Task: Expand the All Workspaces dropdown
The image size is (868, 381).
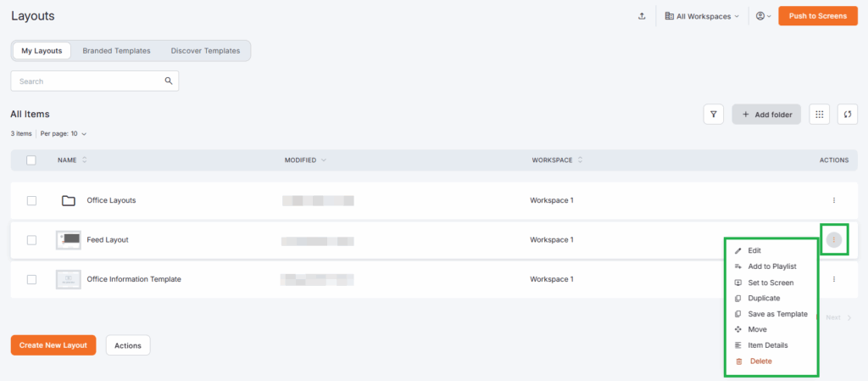Action: point(702,16)
